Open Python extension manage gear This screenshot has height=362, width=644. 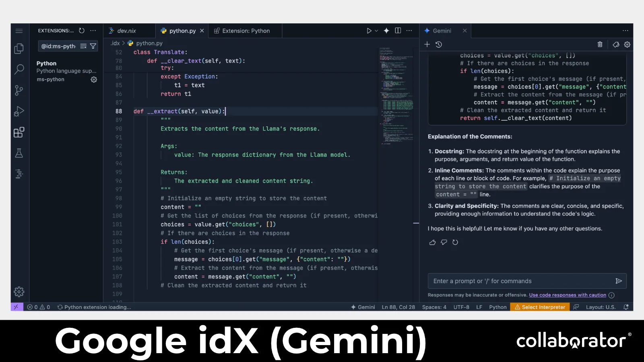tap(94, 80)
